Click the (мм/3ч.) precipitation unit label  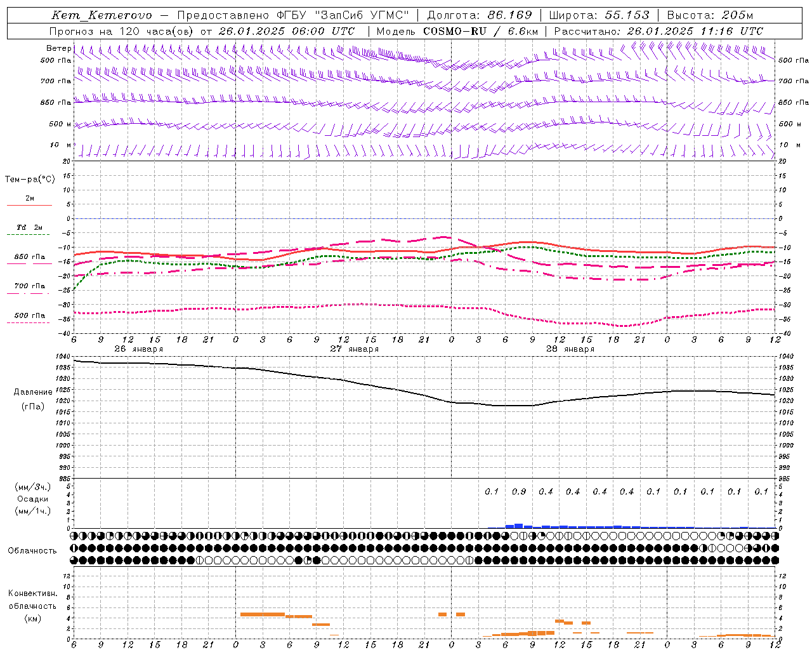pos(33,487)
